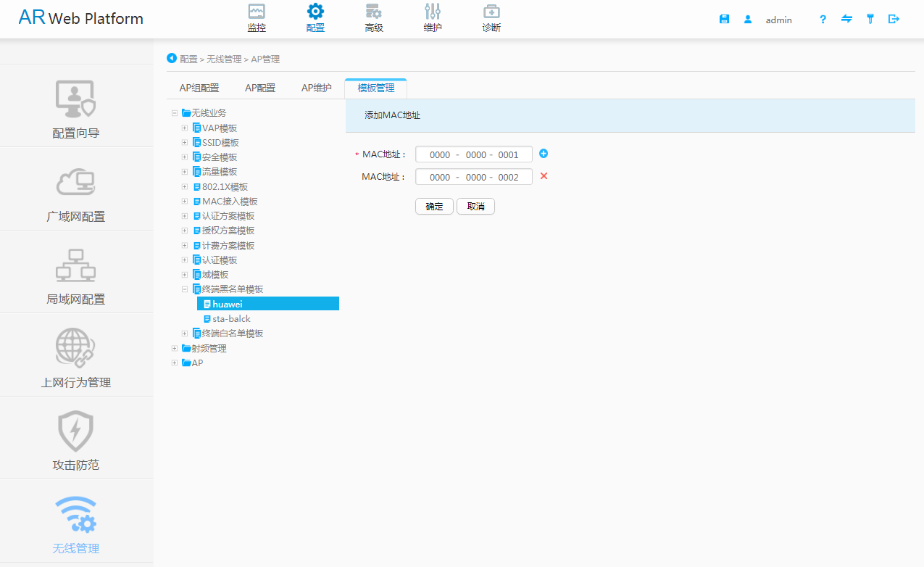Click the 取消 cancel button
The image size is (924, 567).
coord(475,206)
